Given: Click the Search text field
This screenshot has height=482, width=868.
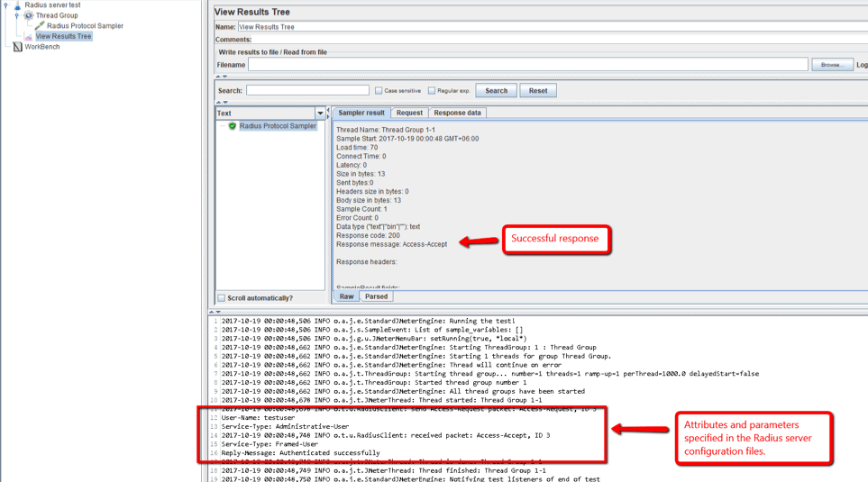Looking at the screenshot, I should point(307,90).
